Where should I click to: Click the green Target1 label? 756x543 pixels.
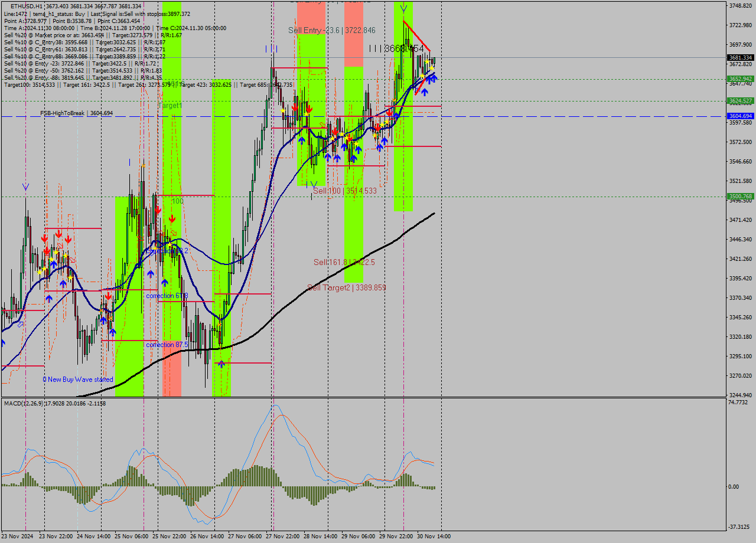[170, 105]
